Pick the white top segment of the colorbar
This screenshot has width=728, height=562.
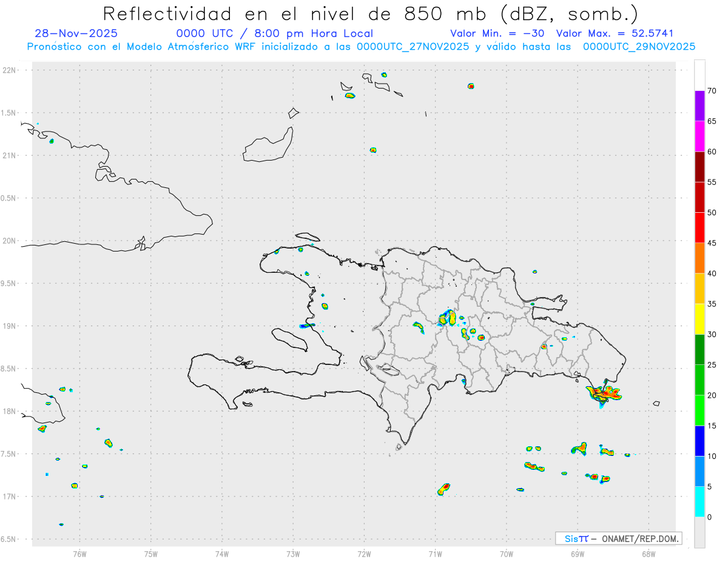[x=699, y=75]
